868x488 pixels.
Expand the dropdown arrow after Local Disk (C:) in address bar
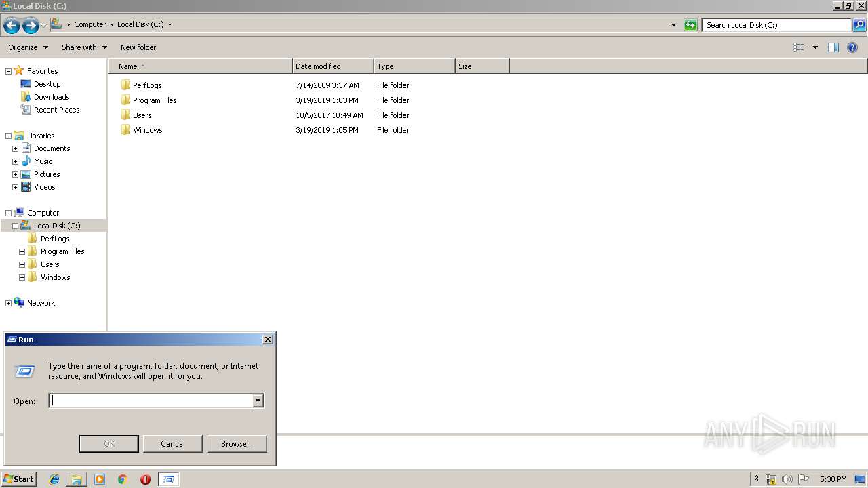[170, 24]
